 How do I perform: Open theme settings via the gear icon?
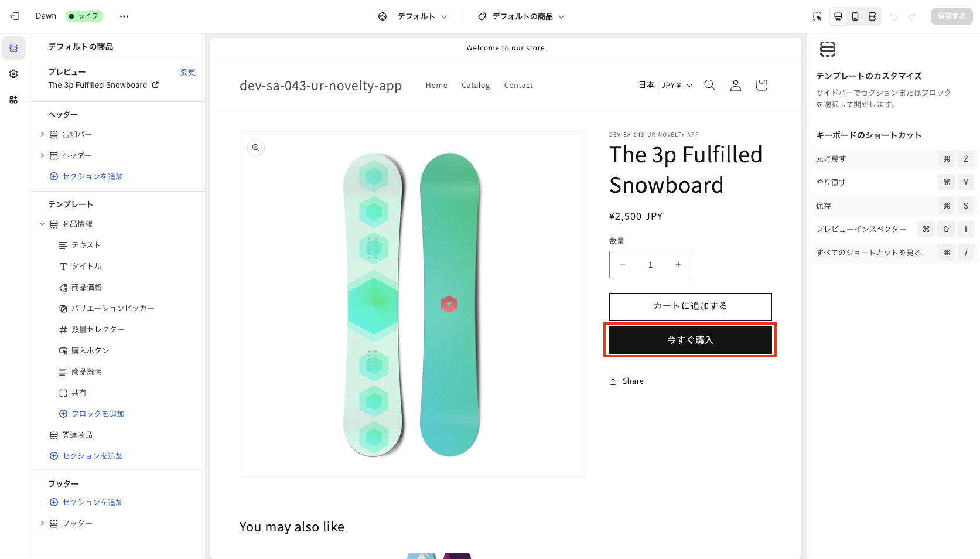tap(13, 74)
